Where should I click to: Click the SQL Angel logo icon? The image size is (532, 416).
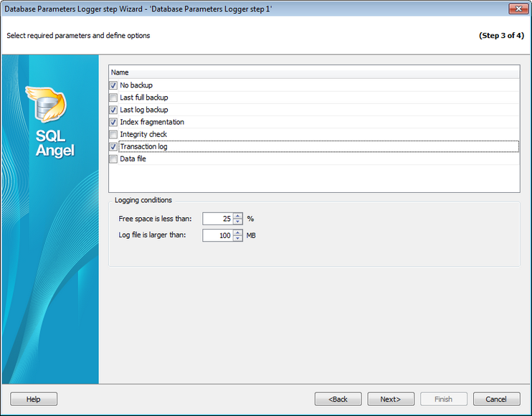click(47, 104)
